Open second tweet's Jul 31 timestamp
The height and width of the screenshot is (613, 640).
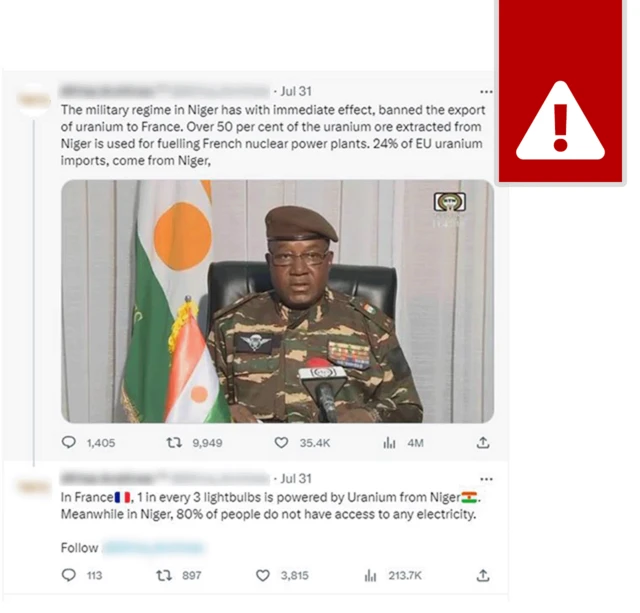click(x=296, y=478)
